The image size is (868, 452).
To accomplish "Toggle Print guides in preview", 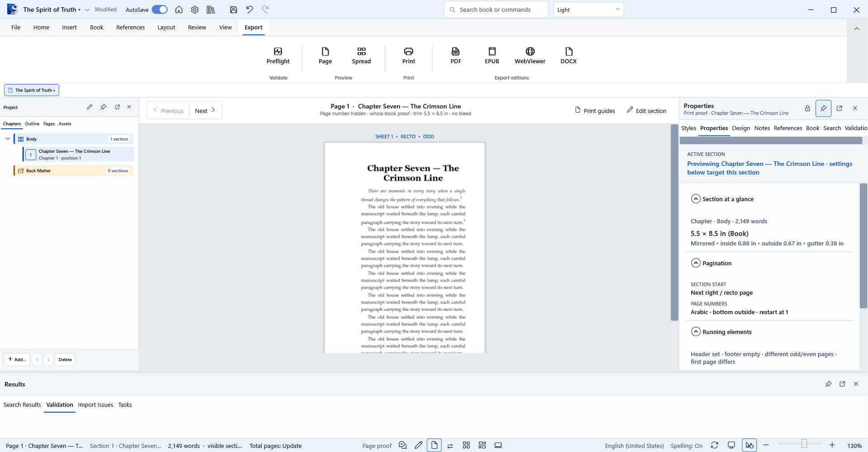I will [x=595, y=110].
